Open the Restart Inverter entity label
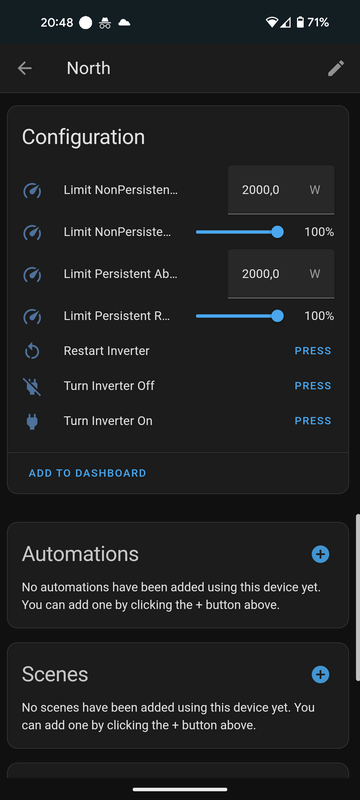Screen dimensions: 360x800 pos(107,351)
